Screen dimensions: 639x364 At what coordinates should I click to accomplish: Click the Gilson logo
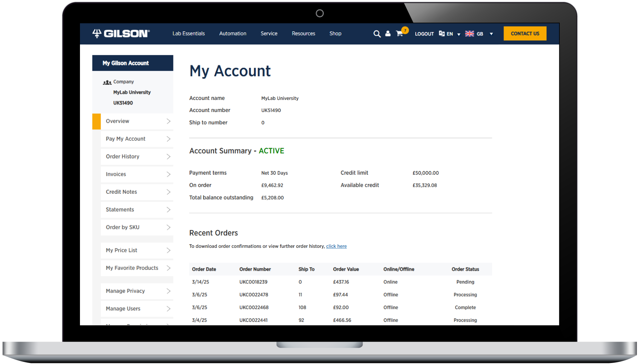(121, 33)
